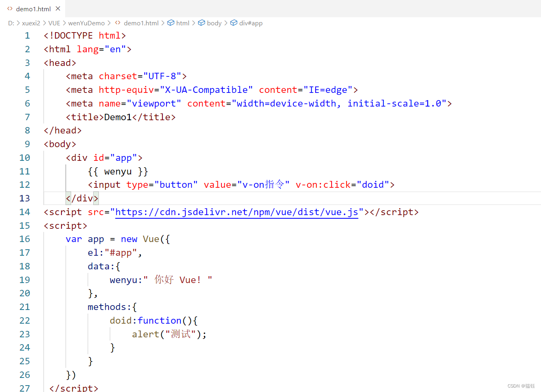Click the cube icon beside div#app in the breadcrumb
The image size is (541, 392).
click(234, 23)
